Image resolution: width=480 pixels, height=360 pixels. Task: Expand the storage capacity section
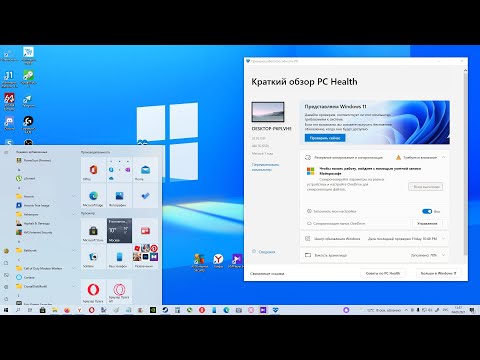coord(444,255)
